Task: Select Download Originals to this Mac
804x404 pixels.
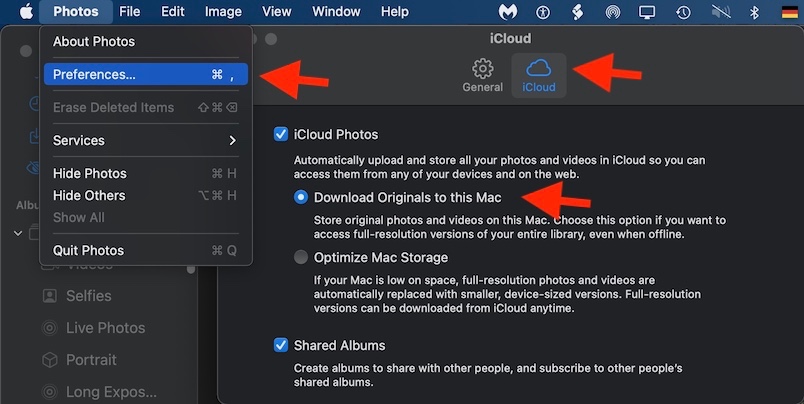Action: (301, 197)
